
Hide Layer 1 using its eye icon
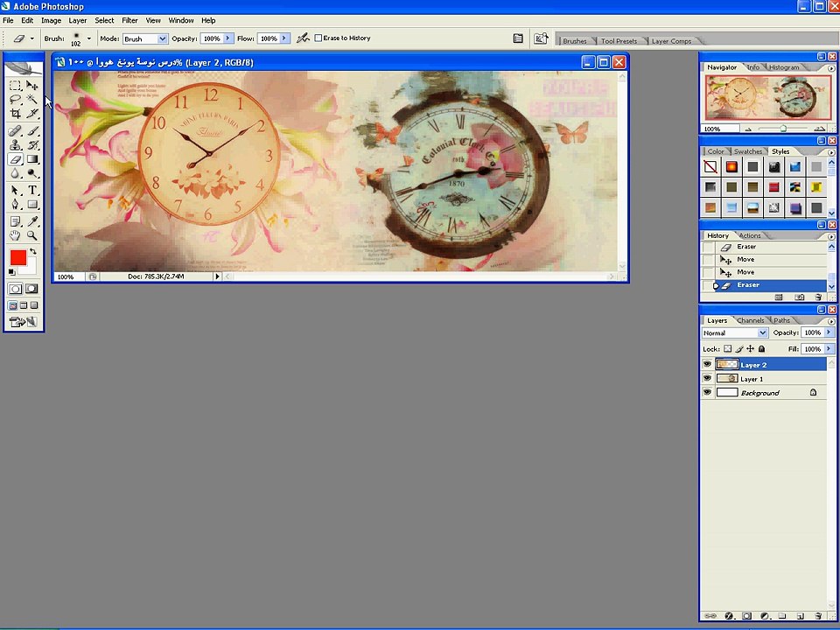pos(707,378)
